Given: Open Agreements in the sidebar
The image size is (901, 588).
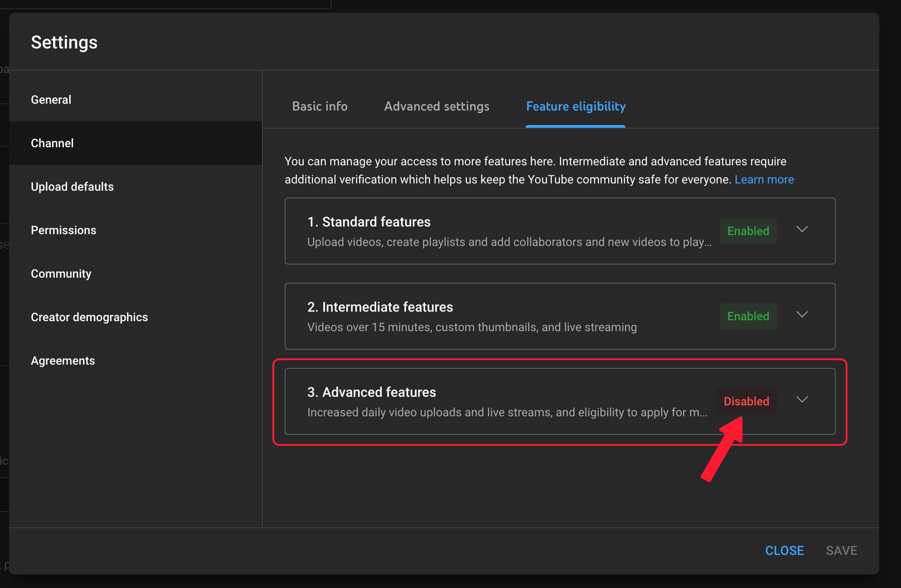Looking at the screenshot, I should click(x=63, y=361).
